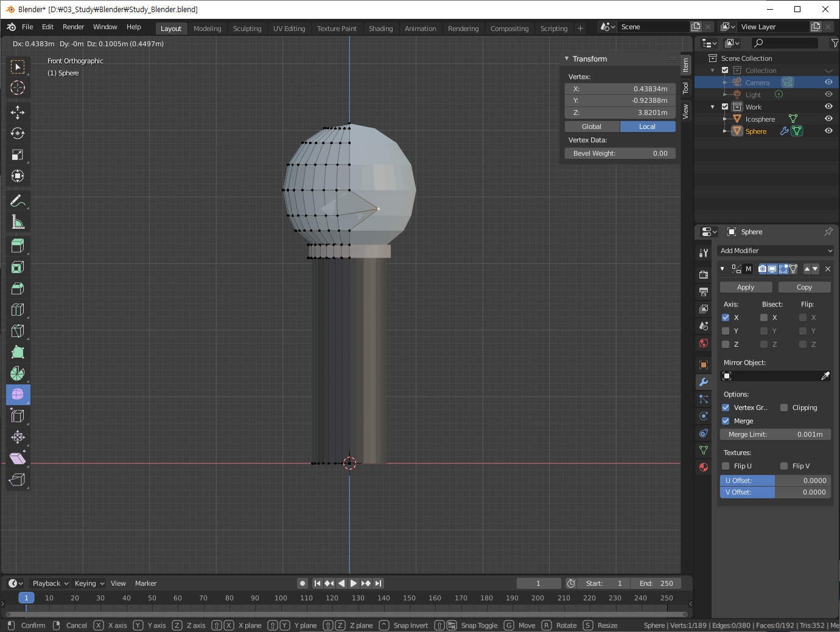Image resolution: width=840 pixels, height=632 pixels.
Task: Jump to the timeline end frame
Action: click(x=379, y=583)
